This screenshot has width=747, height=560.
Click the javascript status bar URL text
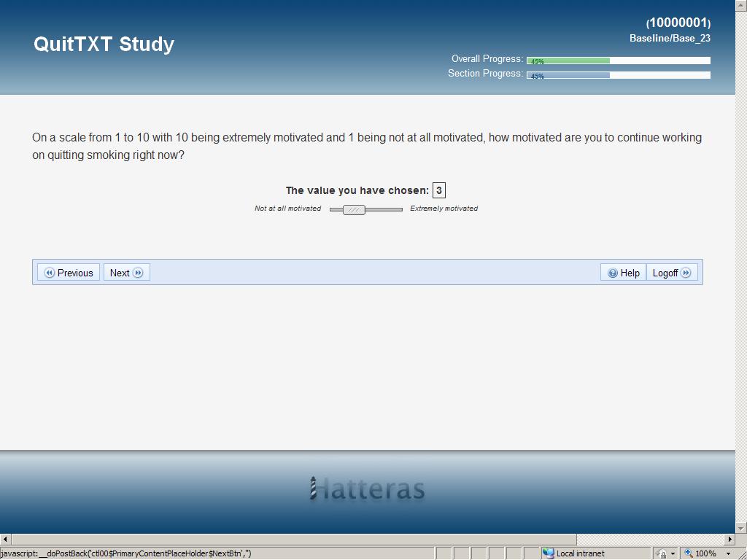(x=125, y=553)
